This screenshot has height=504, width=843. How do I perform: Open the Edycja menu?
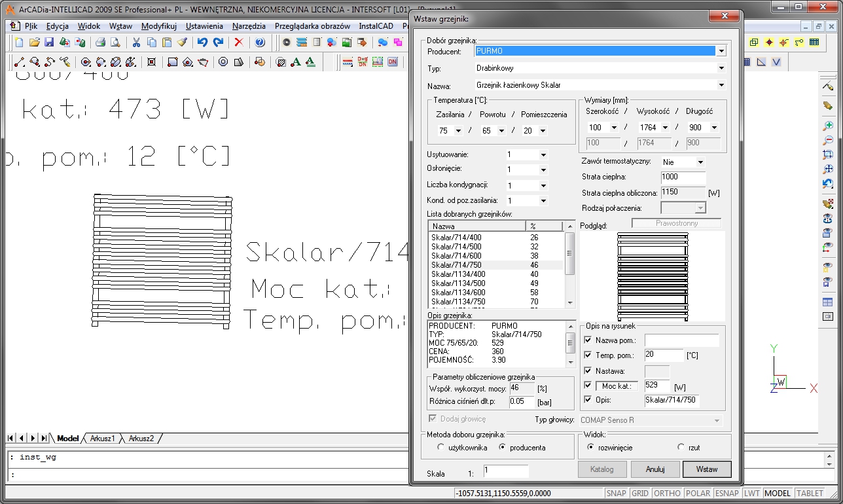tap(58, 26)
